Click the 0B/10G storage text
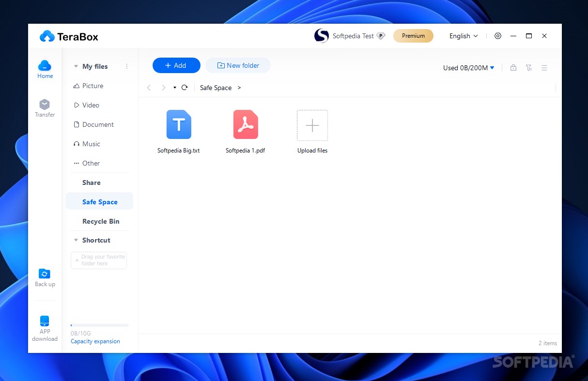This screenshot has height=381, width=588. click(81, 334)
